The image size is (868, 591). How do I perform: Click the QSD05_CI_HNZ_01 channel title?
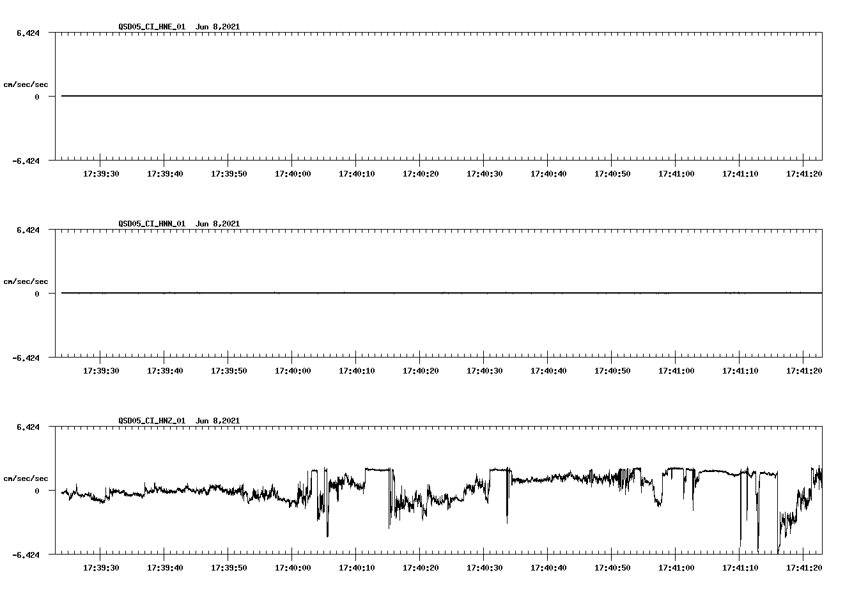coord(152,421)
